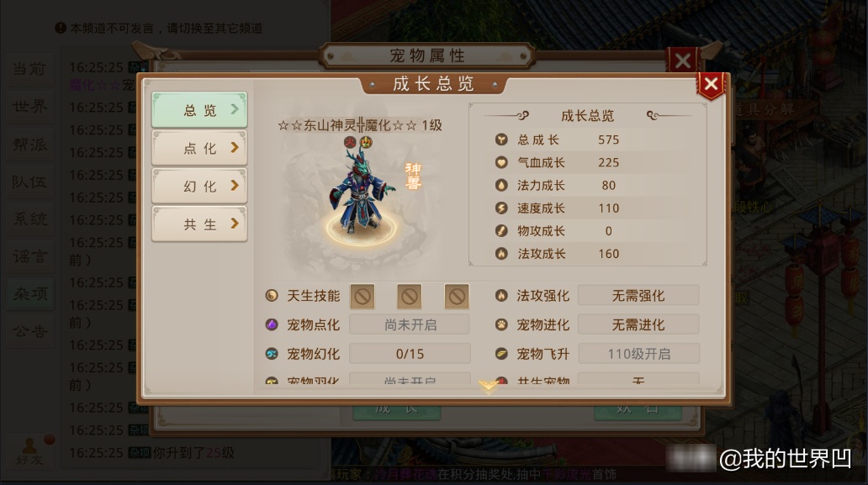Click the 好友 friends icon
868x485 pixels.
tap(29, 451)
